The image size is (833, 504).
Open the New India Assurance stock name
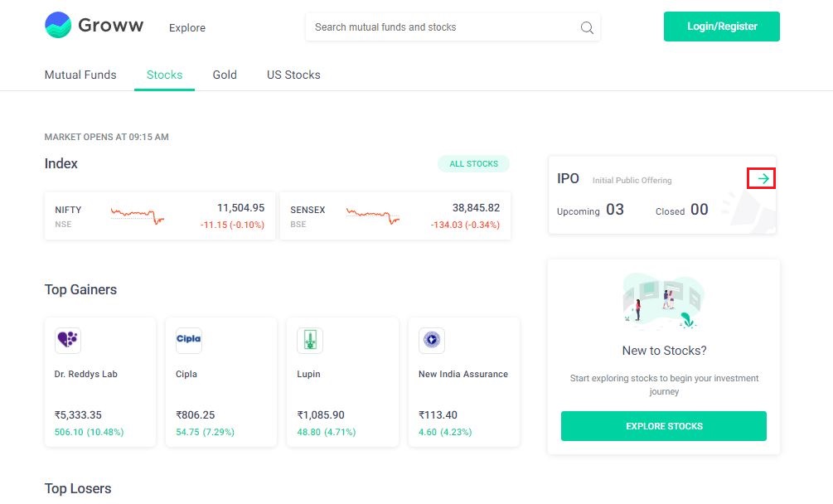pyautogui.click(x=463, y=374)
